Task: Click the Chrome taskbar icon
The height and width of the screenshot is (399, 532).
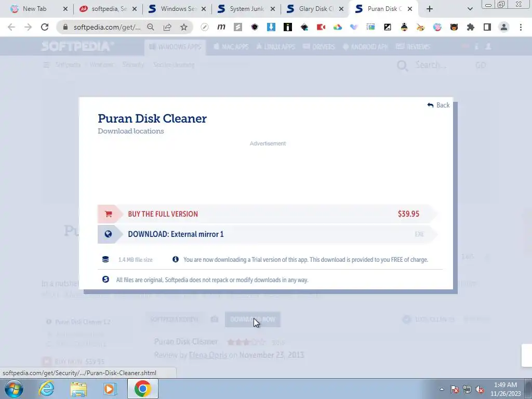Action: click(142, 389)
